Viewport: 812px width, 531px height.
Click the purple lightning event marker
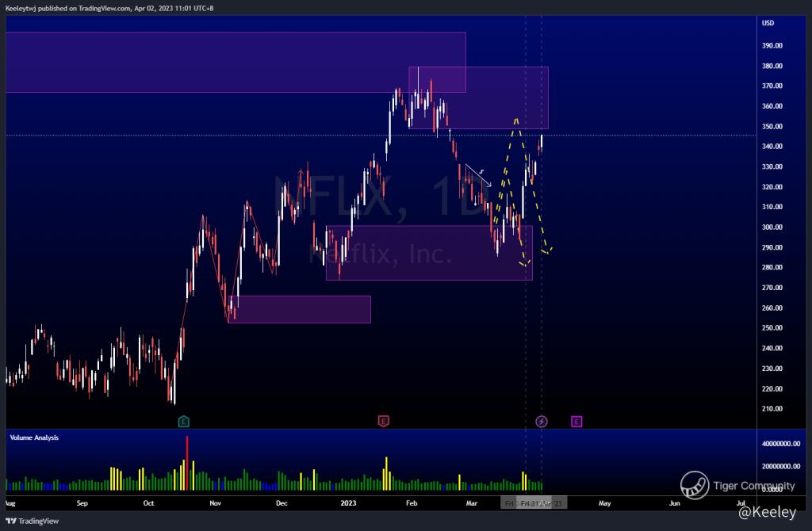pyautogui.click(x=541, y=422)
